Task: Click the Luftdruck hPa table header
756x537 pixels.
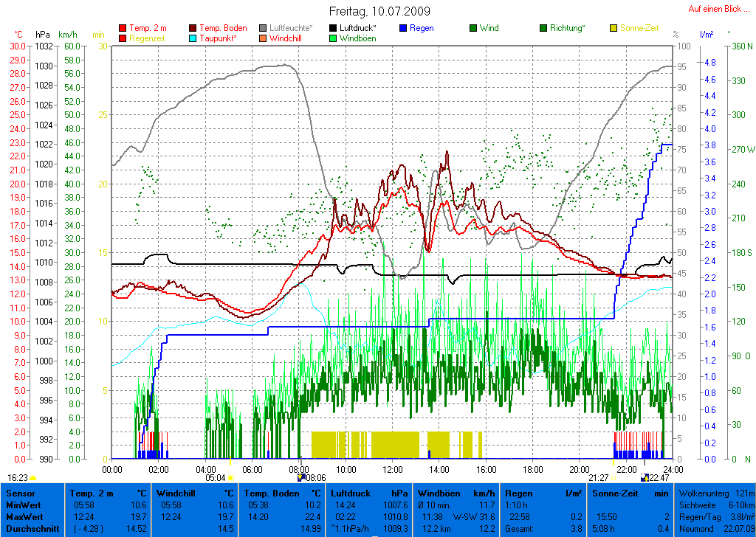Action: click(x=368, y=493)
